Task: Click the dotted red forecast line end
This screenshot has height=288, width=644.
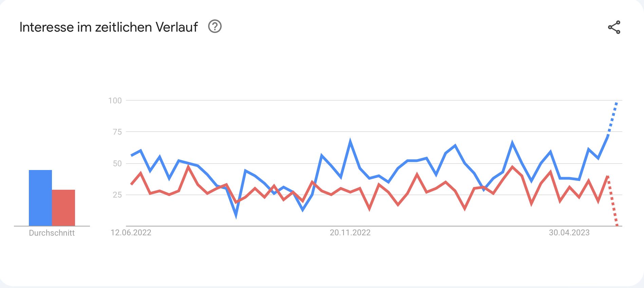Action: 617,224
